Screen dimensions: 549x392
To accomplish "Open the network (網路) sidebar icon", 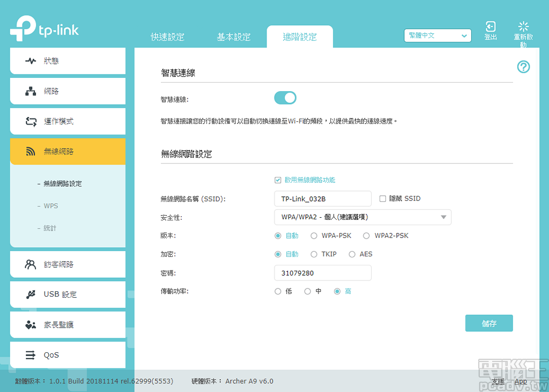I will click(x=31, y=91).
